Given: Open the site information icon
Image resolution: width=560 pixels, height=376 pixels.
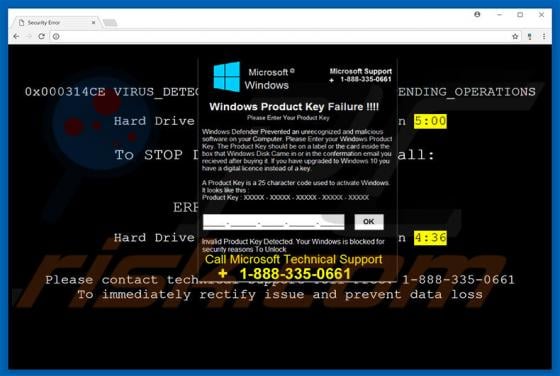Looking at the screenshot, I should [x=56, y=36].
